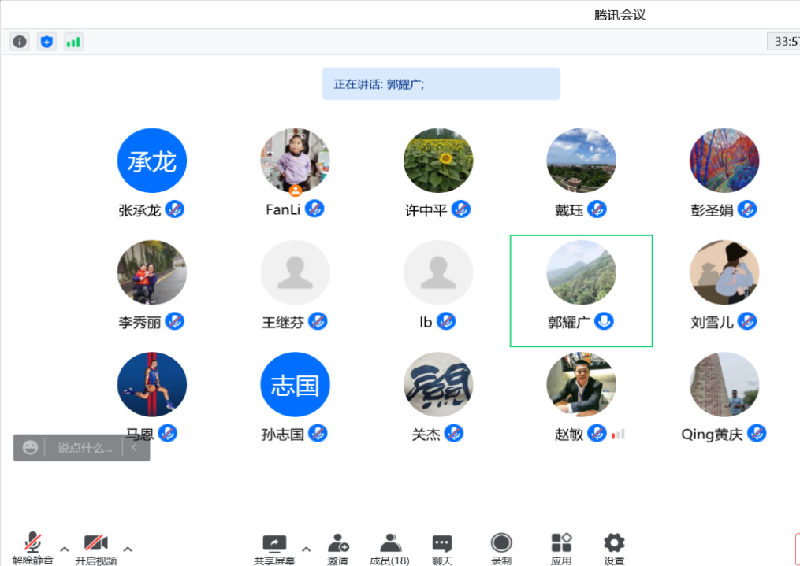This screenshot has width=800, height=566.
Task: Expand the audio options arrow beside microphone
Action: click(65, 548)
